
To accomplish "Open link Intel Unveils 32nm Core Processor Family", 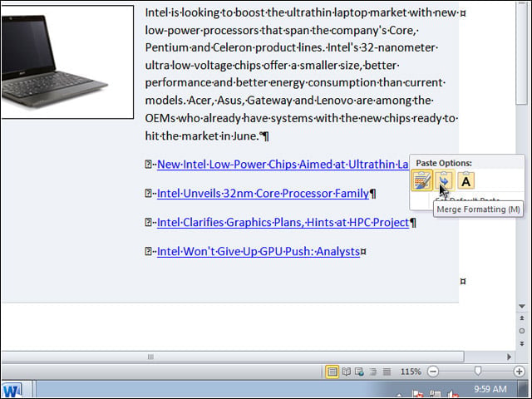I will pyautogui.click(x=263, y=194).
